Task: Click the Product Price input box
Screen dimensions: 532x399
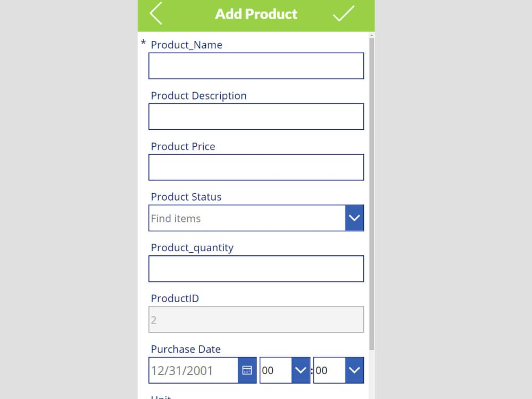Action: [x=256, y=167]
